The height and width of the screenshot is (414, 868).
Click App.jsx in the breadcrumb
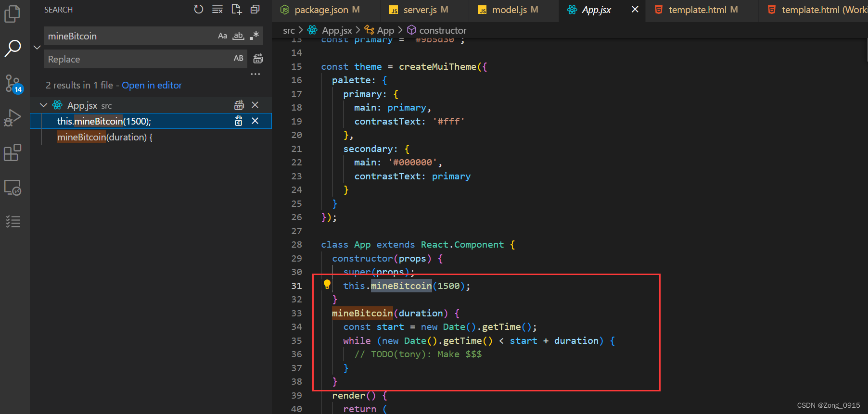pyautogui.click(x=337, y=30)
